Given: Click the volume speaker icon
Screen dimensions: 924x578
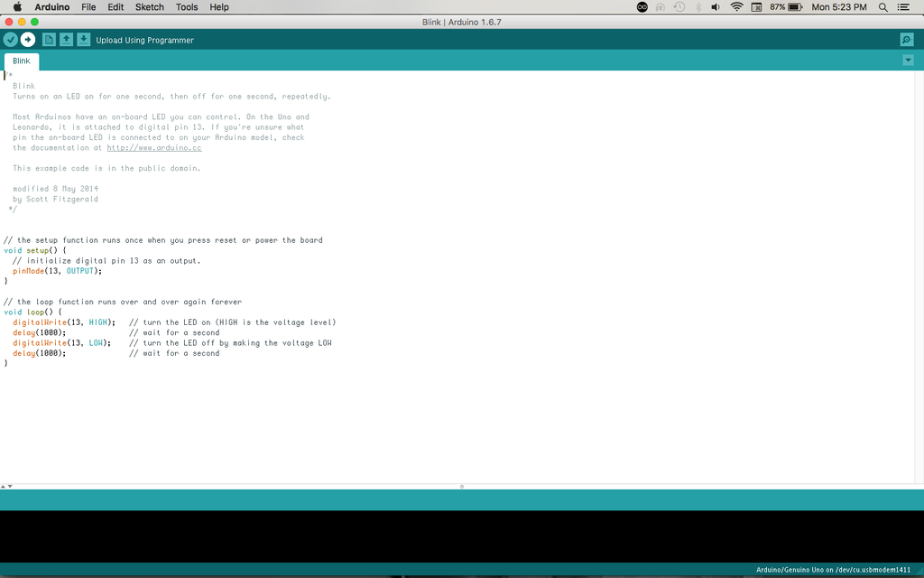Looking at the screenshot, I should pyautogui.click(x=716, y=7).
